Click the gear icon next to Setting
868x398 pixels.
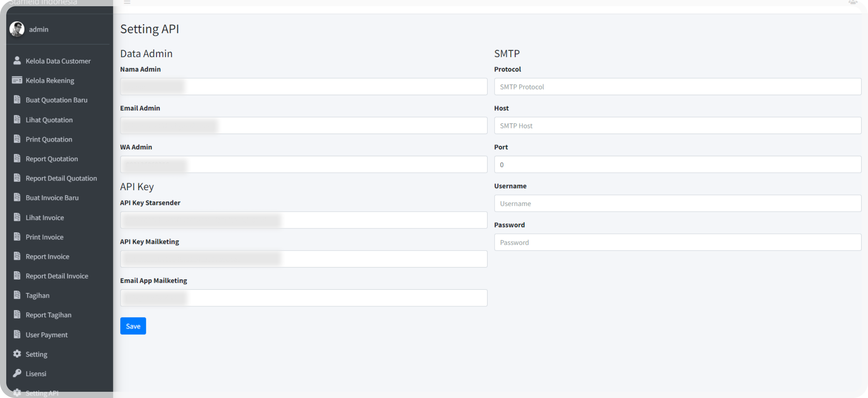(17, 354)
